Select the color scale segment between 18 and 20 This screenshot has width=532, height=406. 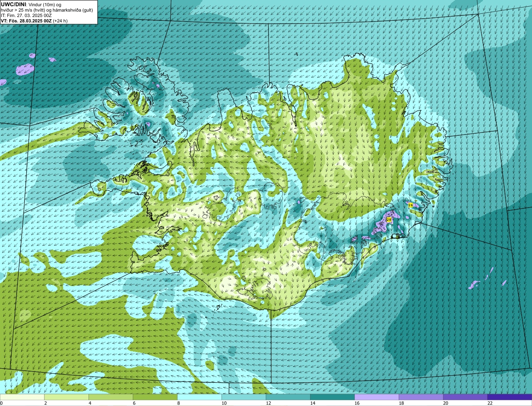tap(421, 397)
